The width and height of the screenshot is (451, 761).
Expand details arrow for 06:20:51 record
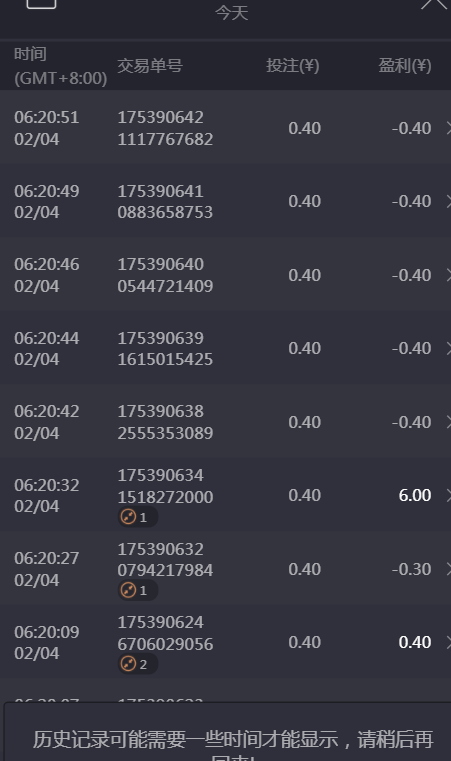pyautogui.click(x=448, y=128)
